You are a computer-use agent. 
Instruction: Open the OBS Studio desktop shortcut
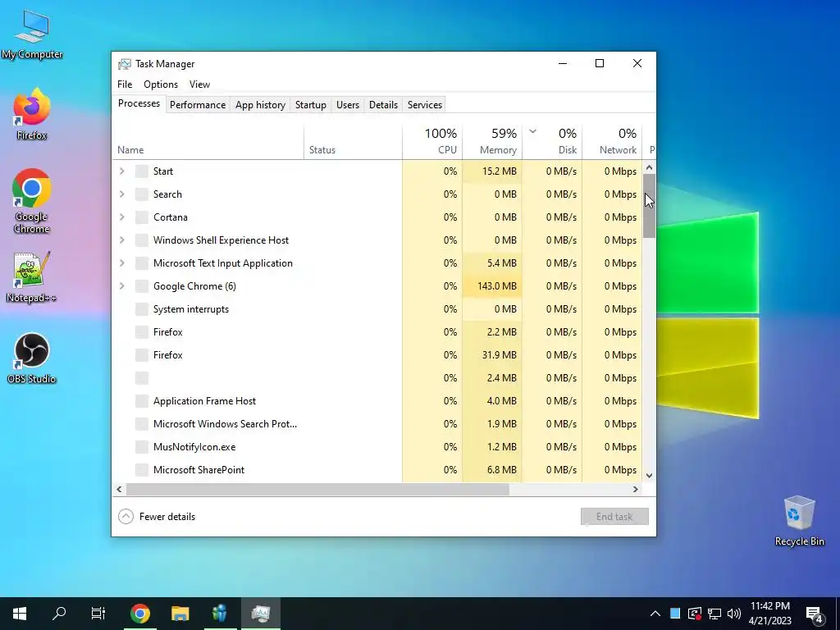point(32,358)
